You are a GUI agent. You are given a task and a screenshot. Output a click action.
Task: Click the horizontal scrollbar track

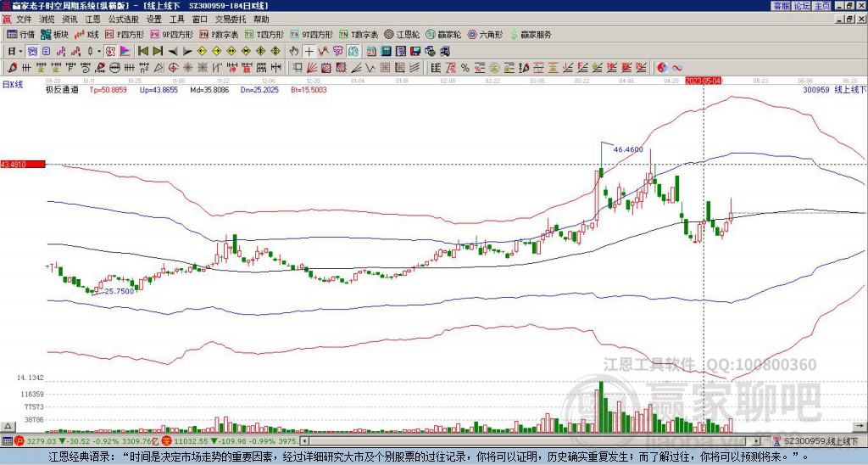pyautogui.click(x=531, y=441)
